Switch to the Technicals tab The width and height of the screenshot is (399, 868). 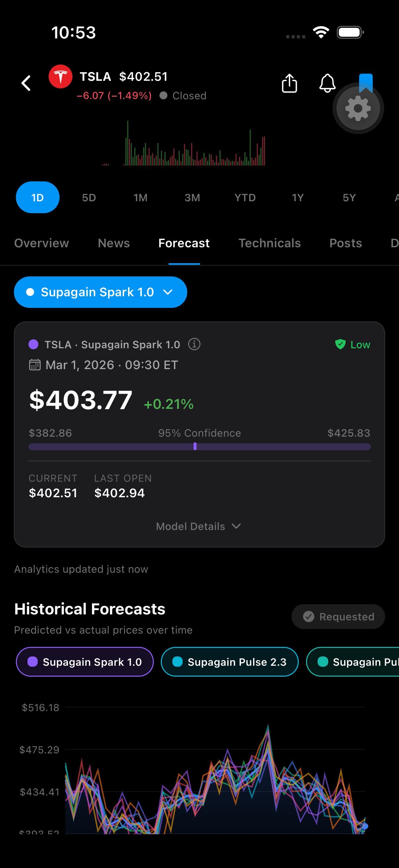coord(269,243)
